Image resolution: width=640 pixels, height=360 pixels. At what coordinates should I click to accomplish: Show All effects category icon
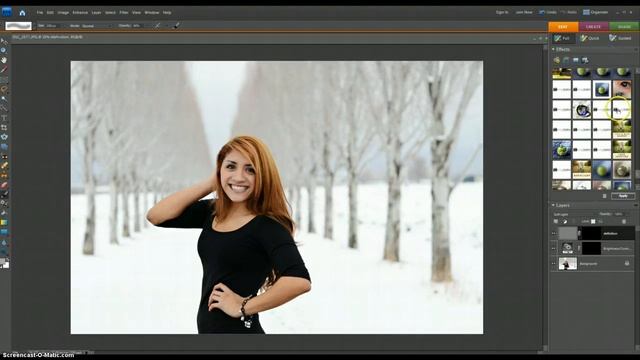585,60
